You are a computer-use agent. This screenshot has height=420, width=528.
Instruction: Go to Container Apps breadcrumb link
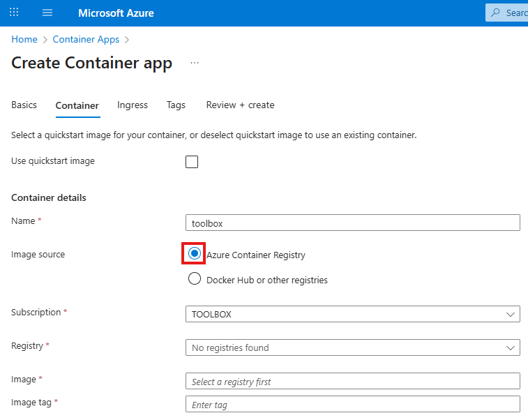click(86, 39)
